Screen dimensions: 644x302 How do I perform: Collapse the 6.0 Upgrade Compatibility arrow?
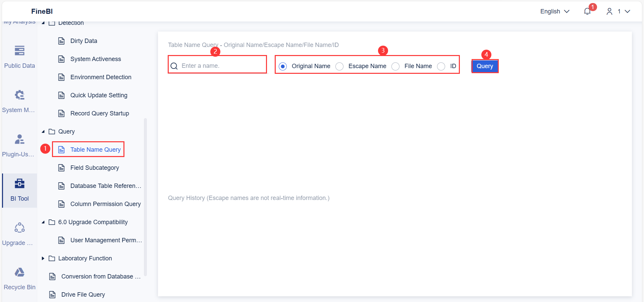(x=43, y=222)
